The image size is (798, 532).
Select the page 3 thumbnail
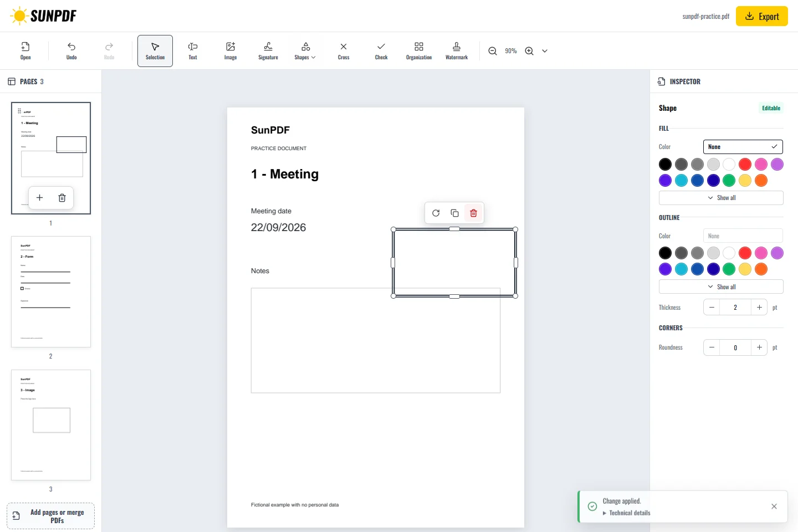tap(51, 425)
